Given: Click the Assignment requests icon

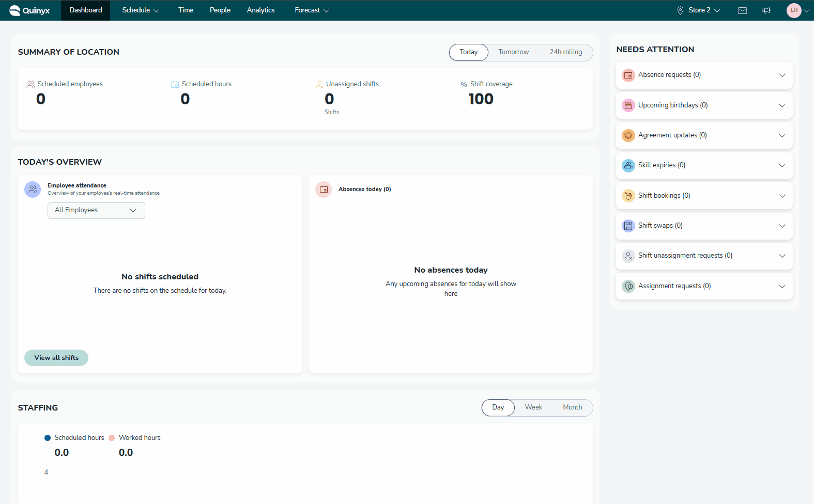Looking at the screenshot, I should [x=628, y=286].
